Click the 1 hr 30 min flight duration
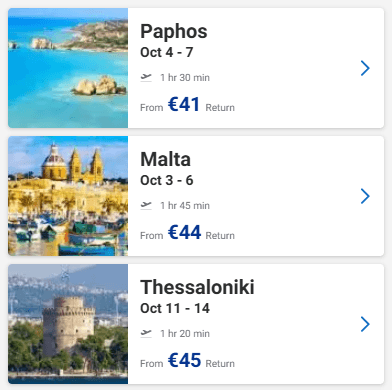The height and width of the screenshot is (390, 392). 185,78
